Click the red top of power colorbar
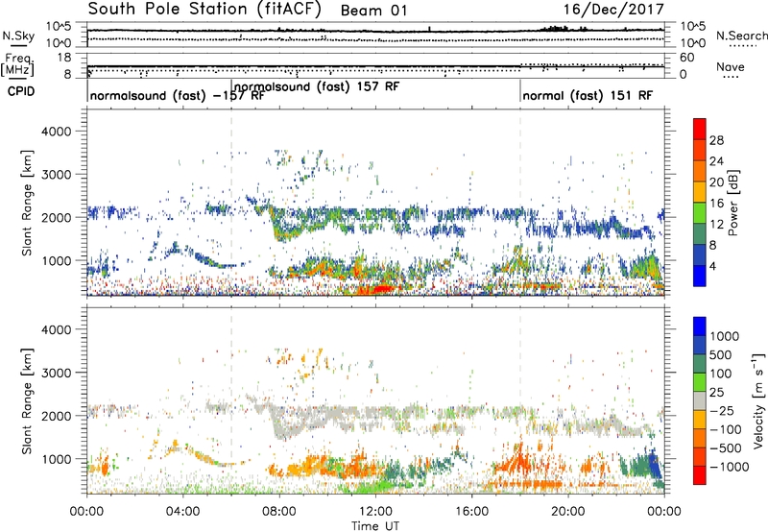The width and height of the screenshot is (768, 532). [700, 129]
